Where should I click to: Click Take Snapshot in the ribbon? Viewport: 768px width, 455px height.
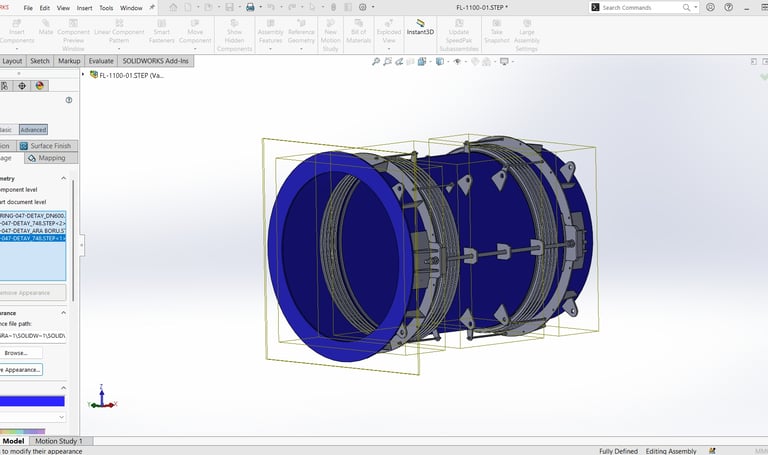coord(497,32)
